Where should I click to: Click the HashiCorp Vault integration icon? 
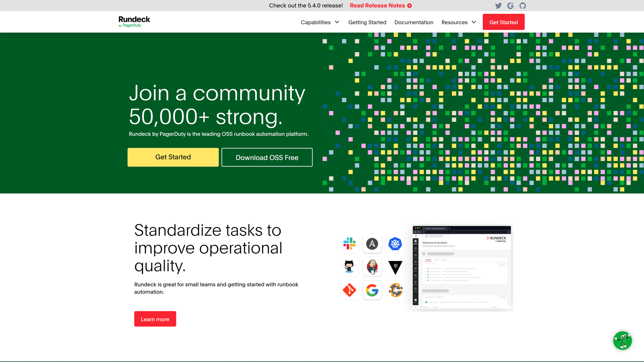(395, 267)
